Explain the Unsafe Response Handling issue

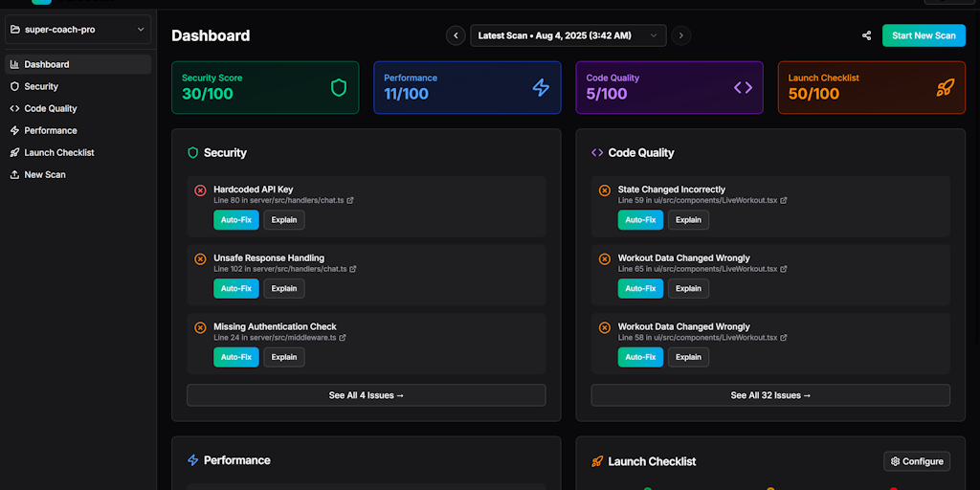coord(284,288)
